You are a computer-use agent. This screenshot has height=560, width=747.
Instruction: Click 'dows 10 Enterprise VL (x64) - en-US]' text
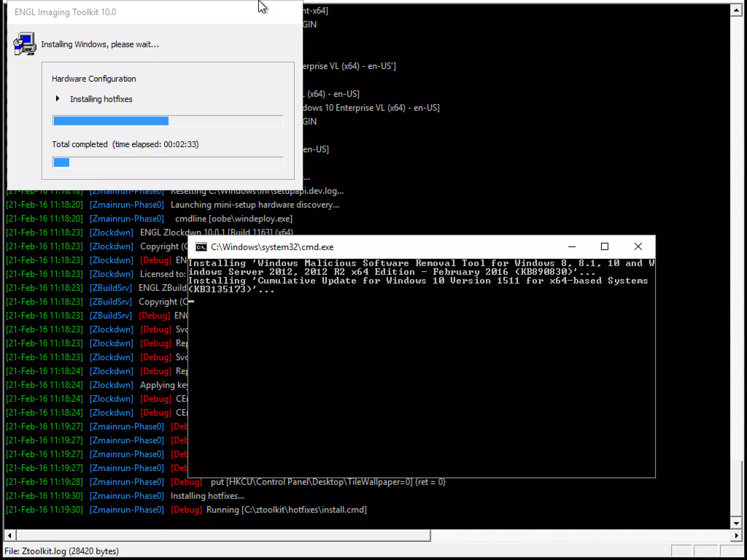(371, 108)
